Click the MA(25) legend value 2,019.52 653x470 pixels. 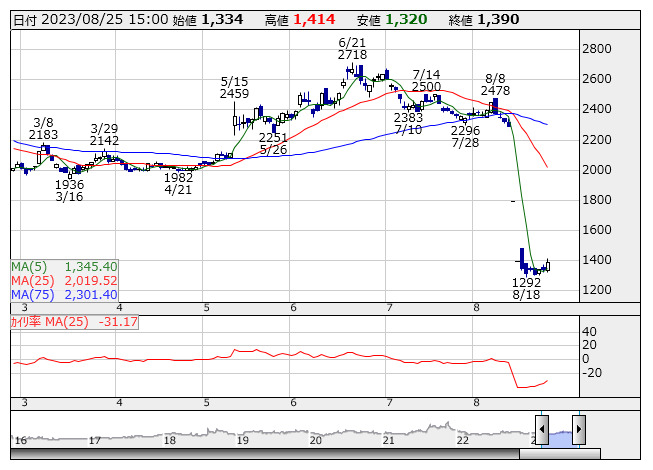91,281
